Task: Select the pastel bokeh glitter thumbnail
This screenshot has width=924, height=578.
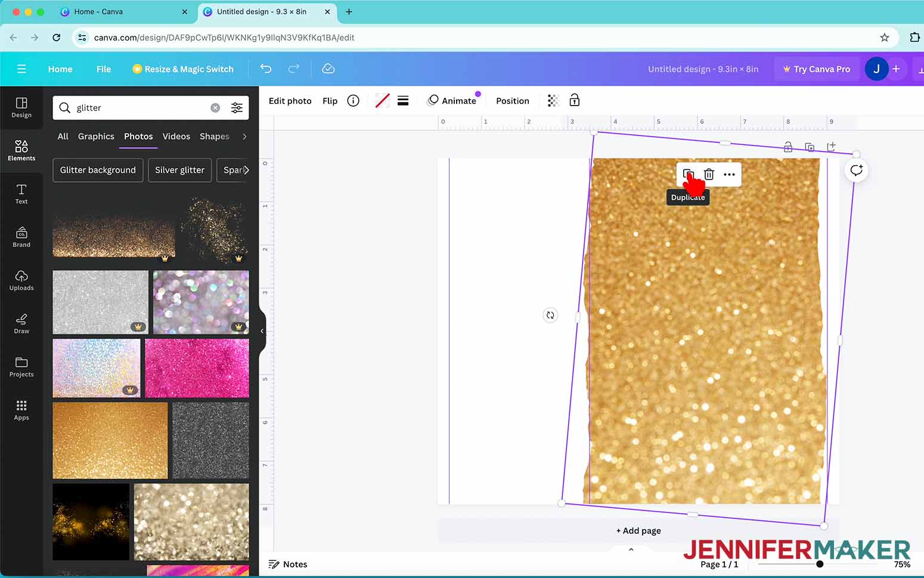Action: 201,302
